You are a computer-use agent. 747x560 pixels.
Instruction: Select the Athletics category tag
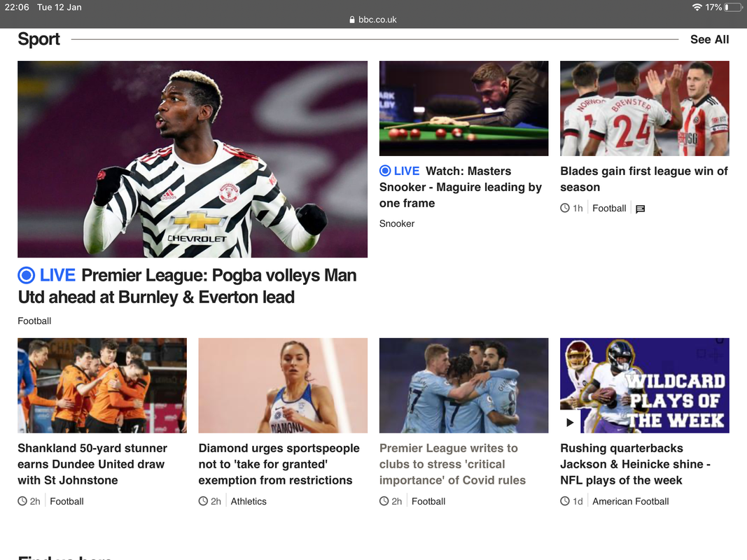pos(249,501)
